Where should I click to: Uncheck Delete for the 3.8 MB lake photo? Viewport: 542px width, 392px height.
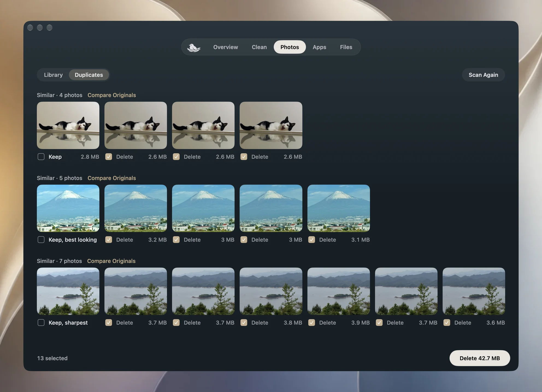pyautogui.click(x=244, y=323)
